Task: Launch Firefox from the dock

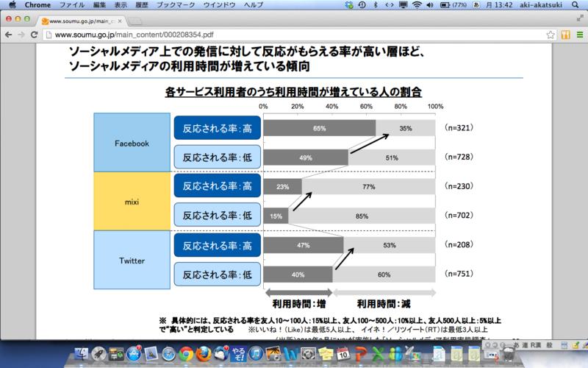Action: pyautogui.click(x=204, y=354)
